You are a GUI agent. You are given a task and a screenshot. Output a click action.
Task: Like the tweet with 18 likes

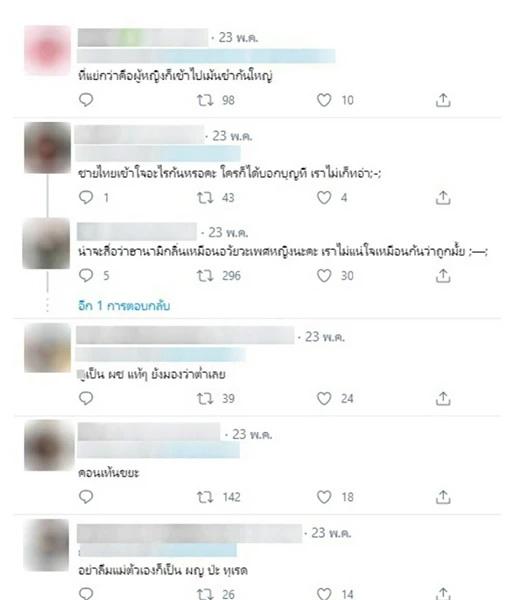[324, 497]
